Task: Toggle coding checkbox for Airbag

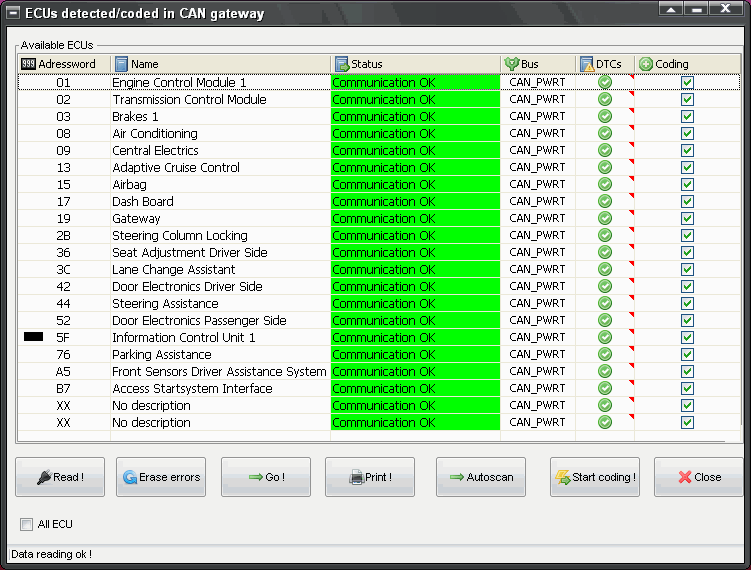Action: (x=687, y=184)
